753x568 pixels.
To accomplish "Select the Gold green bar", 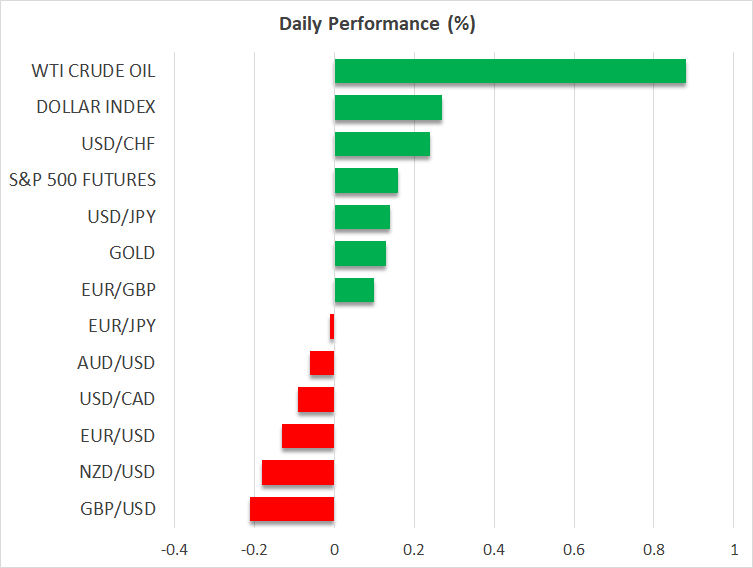I will (360, 254).
